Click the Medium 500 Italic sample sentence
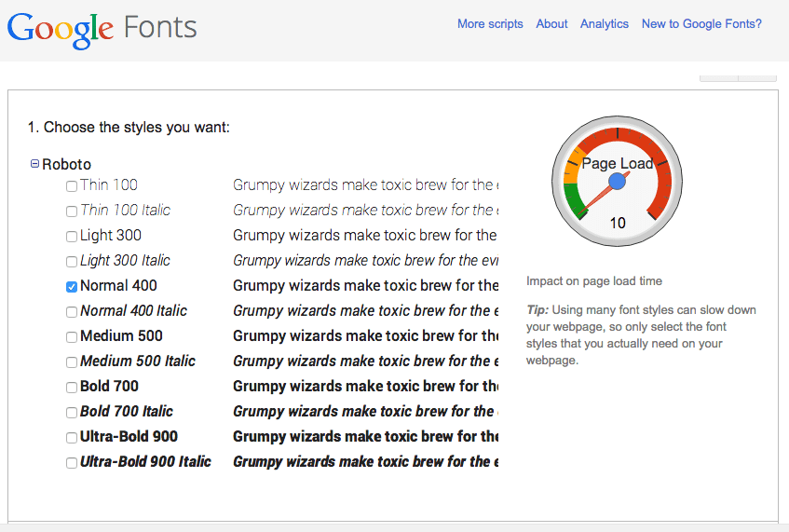The image size is (789, 532). [x=366, y=361]
